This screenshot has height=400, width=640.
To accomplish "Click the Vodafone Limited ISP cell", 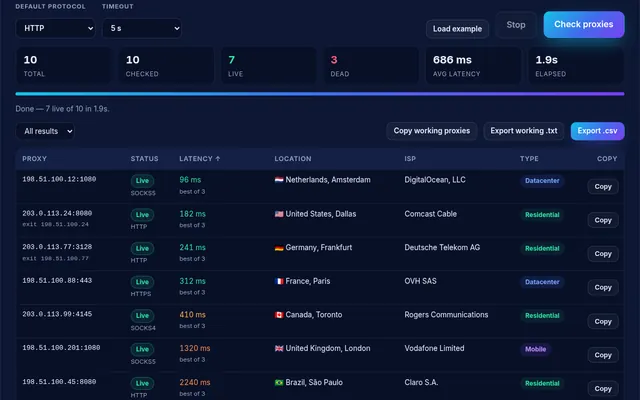I will point(434,349).
